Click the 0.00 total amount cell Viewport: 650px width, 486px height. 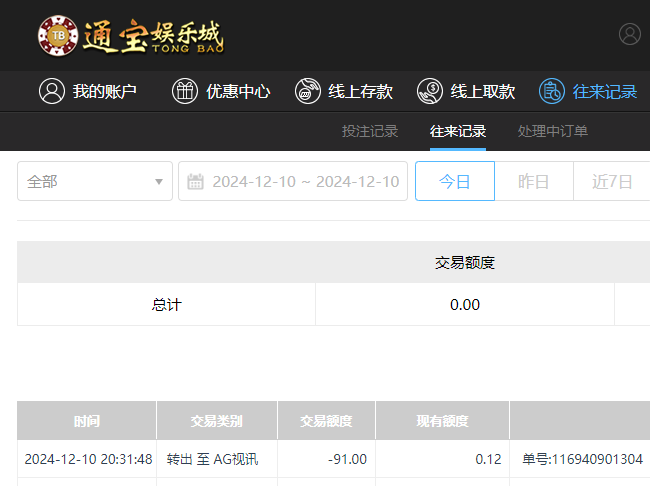coord(465,305)
